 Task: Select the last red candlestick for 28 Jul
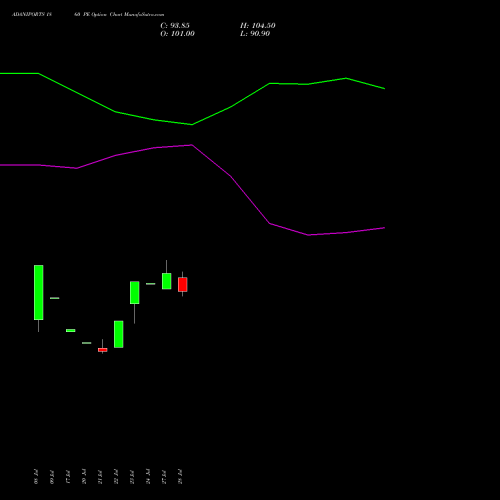point(183,284)
